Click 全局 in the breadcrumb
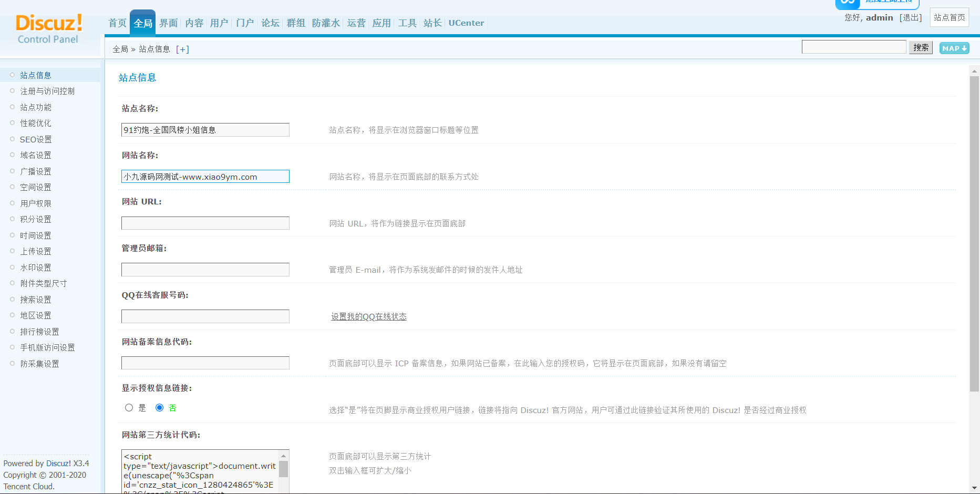This screenshot has width=980, height=494. (x=120, y=49)
